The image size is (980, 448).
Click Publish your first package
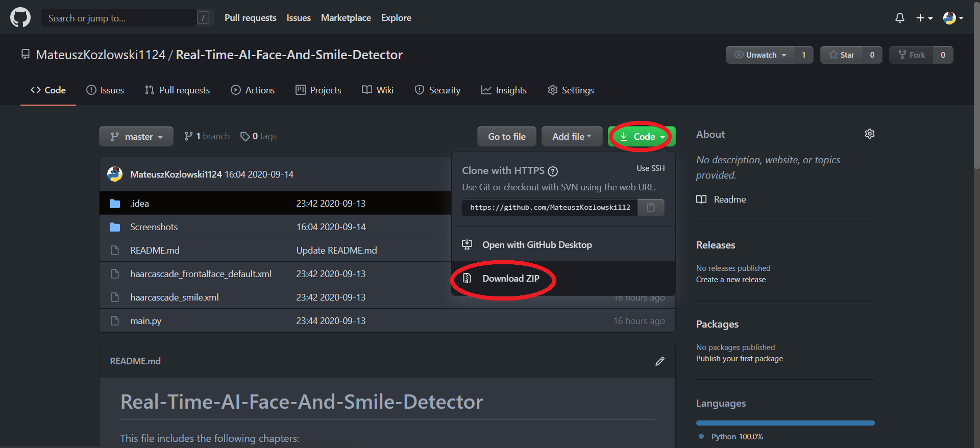tap(739, 358)
